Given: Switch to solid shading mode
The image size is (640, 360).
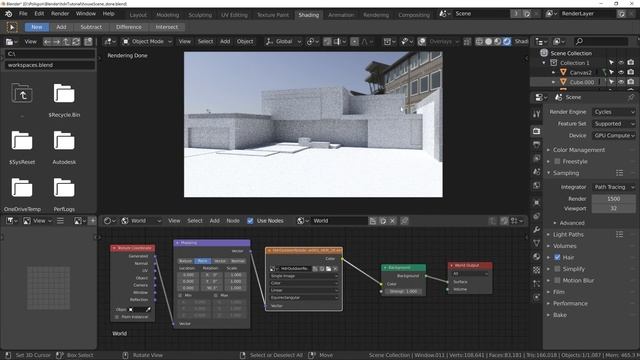Looking at the screenshot, I should pyautogui.click(x=488, y=42).
